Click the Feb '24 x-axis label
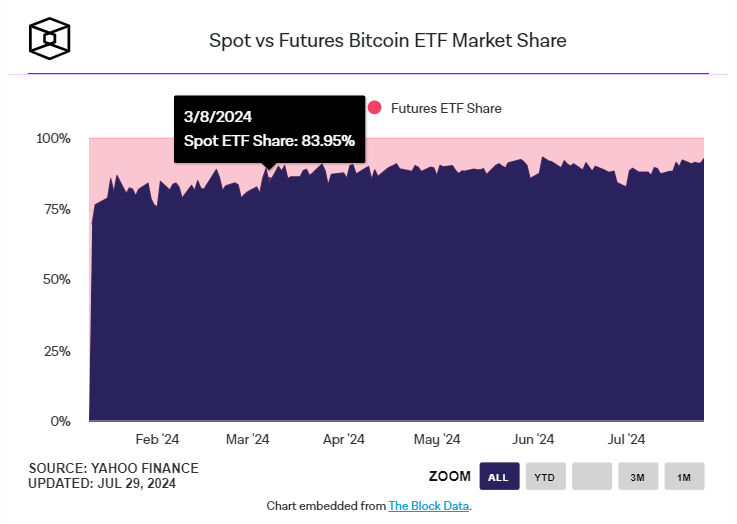Screen dimensions: 737x524 tap(157, 439)
